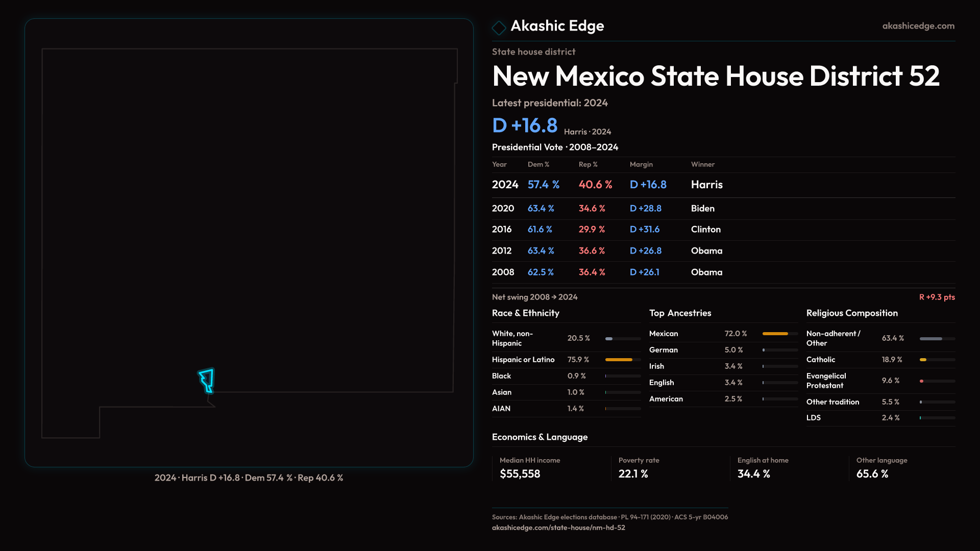
Task: Click the Catholic 18.9 % yellow bar
Action: coord(923,360)
